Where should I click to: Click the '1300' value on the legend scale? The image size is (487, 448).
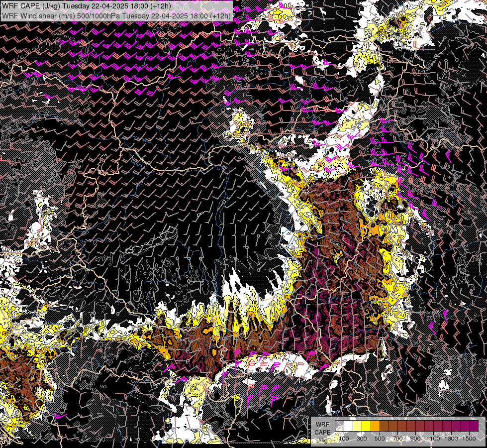pyautogui.click(x=451, y=439)
